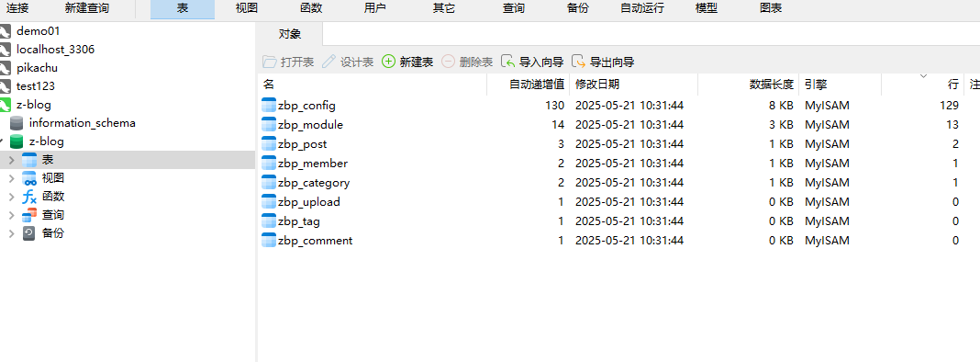Click the zbp_comment table icon

pyautogui.click(x=269, y=241)
